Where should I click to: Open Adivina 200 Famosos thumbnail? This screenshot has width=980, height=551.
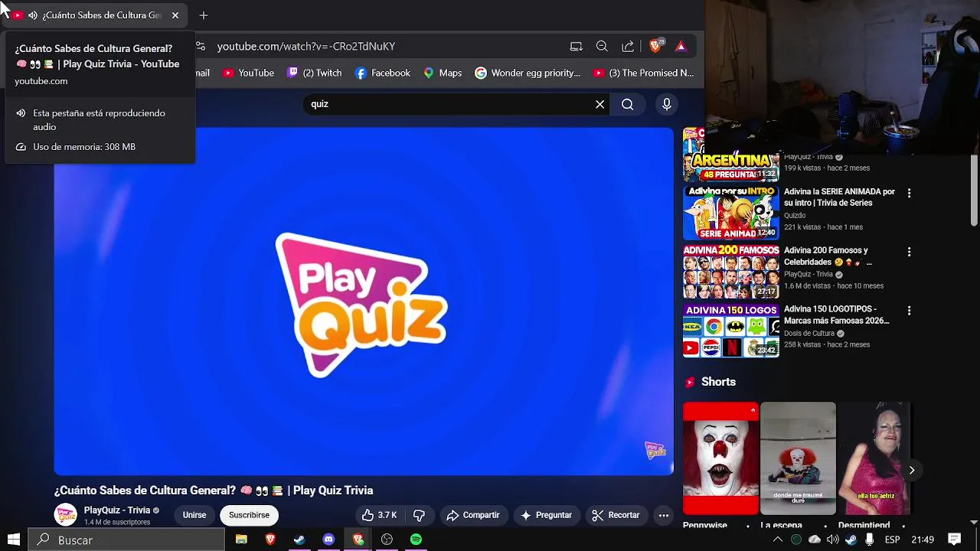click(x=731, y=272)
